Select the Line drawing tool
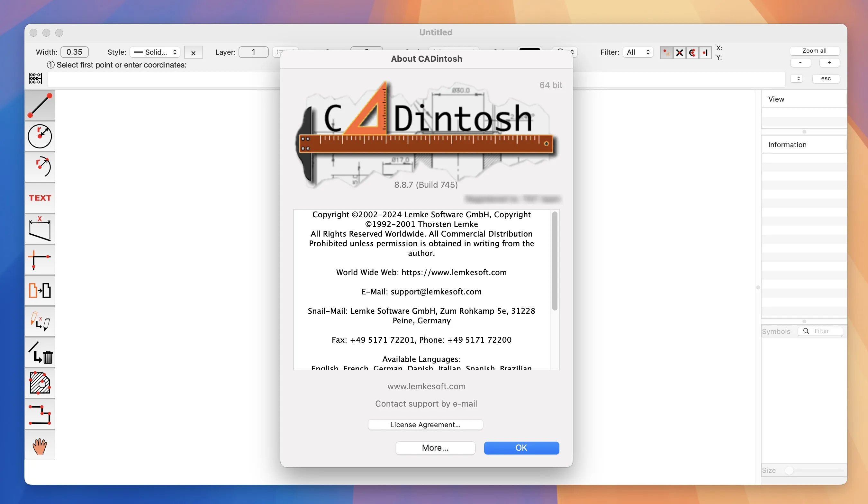868x504 pixels. tap(40, 105)
